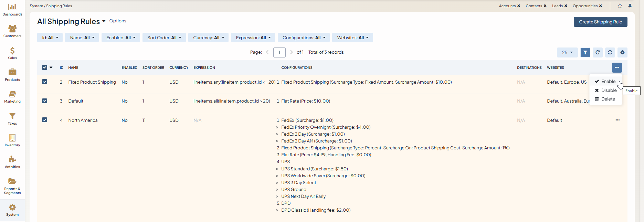The image size is (644, 222).
Task: Open row actions ellipsis for North America
Action: (617, 120)
